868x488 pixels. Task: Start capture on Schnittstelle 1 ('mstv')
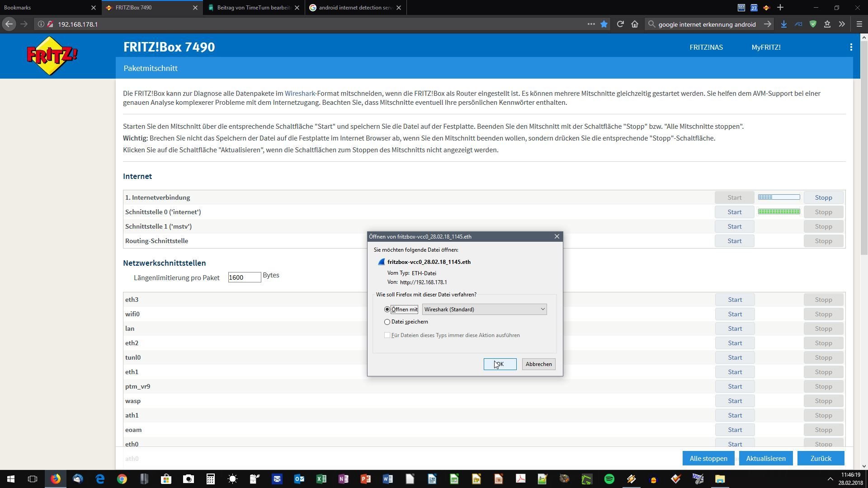pyautogui.click(x=734, y=226)
